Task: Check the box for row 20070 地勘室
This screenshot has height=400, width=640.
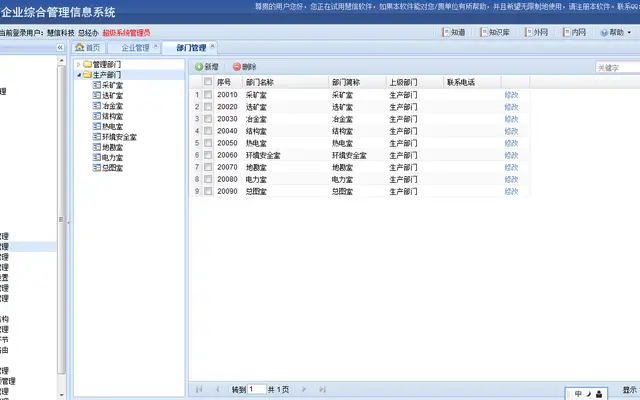Action: [208, 167]
